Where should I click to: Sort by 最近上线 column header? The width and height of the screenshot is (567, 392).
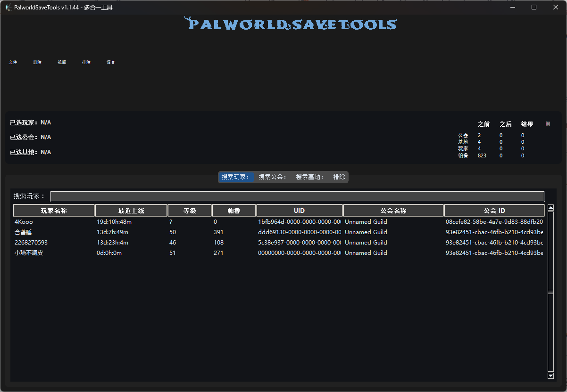pyautogui.click(x=131, y=211)
